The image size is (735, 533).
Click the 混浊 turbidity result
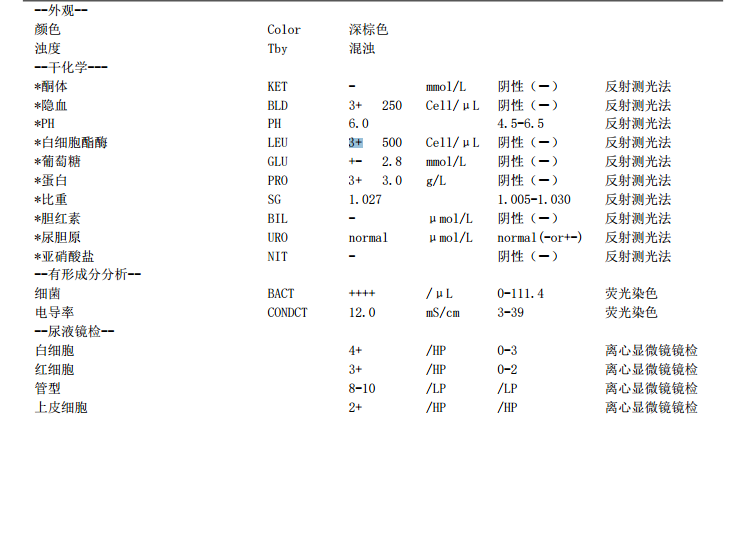coord(362,48)
